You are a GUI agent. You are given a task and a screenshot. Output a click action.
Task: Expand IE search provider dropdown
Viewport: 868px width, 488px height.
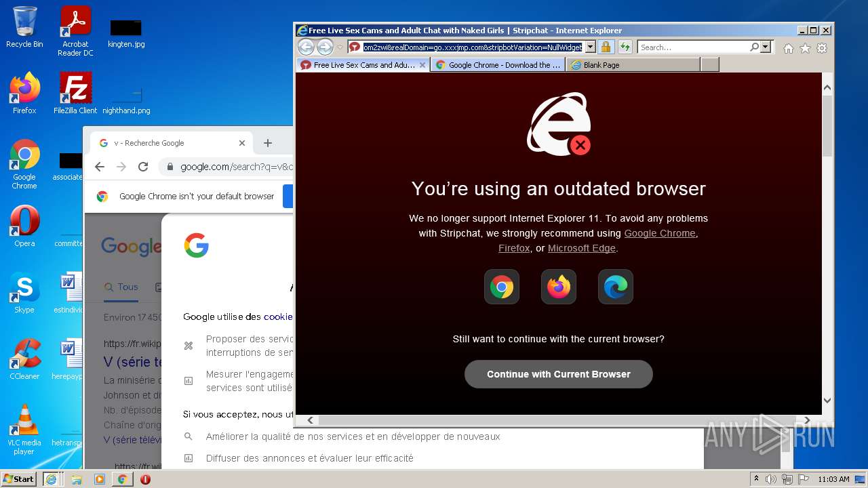[x=766, y=47]
